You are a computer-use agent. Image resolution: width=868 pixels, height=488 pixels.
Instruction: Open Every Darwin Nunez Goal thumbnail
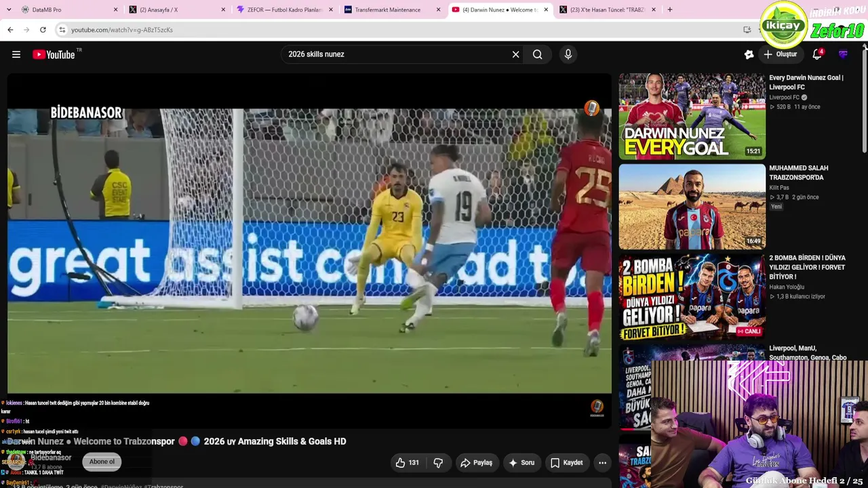click(x=692, y=117)
